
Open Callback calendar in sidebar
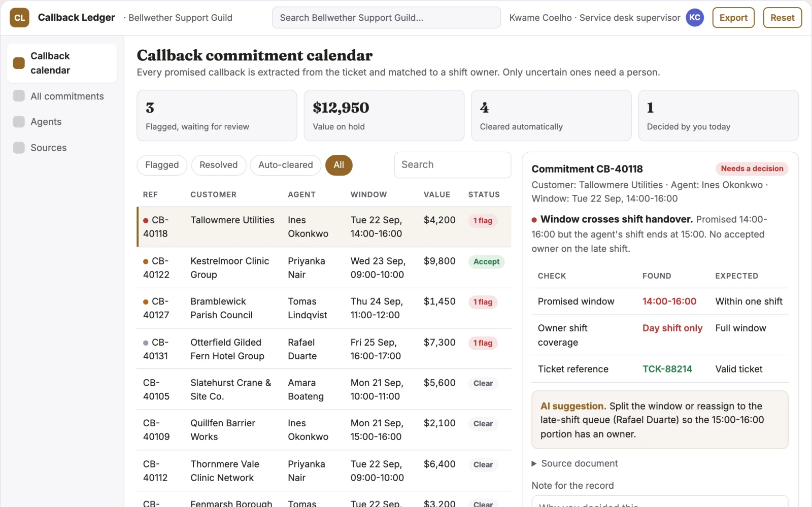[62, 63]
